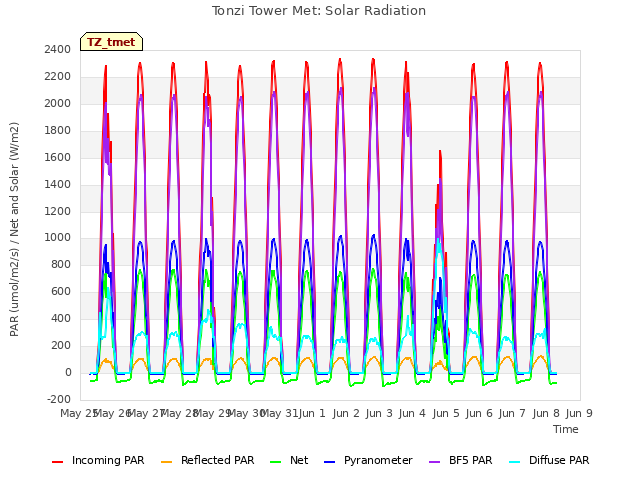Click the TZ_tmet annotation tag

(x=111, y=42)
